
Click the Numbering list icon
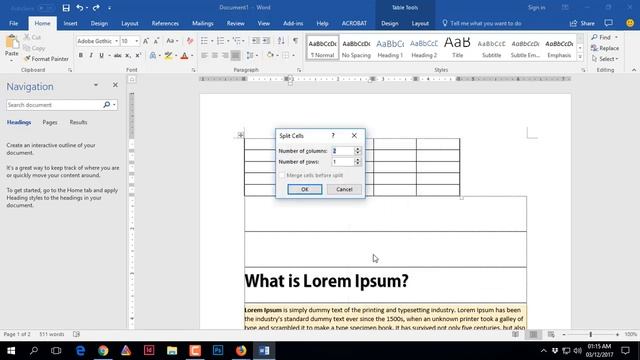click(x=220, y=40)
